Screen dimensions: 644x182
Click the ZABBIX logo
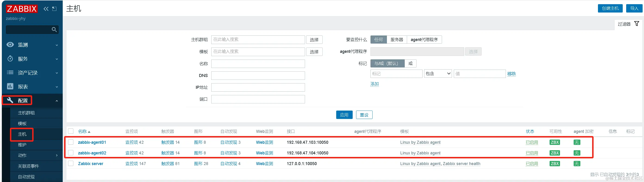(22, 9)
